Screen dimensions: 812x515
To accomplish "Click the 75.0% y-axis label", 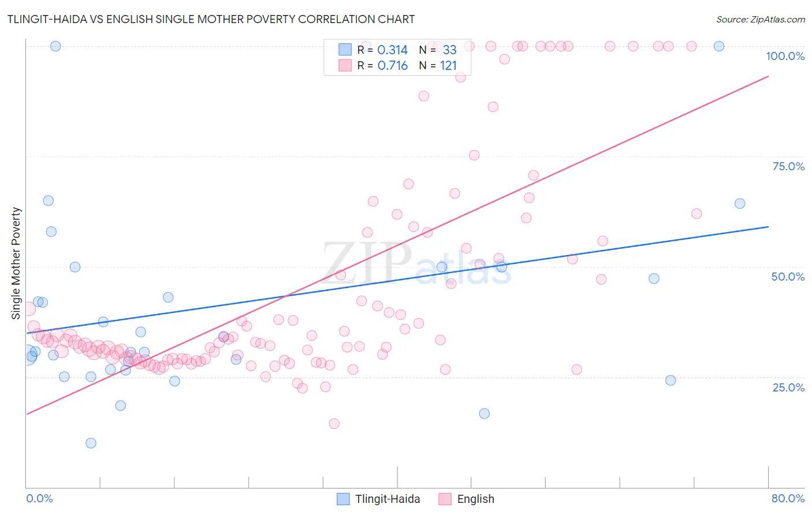I will 788,166.
